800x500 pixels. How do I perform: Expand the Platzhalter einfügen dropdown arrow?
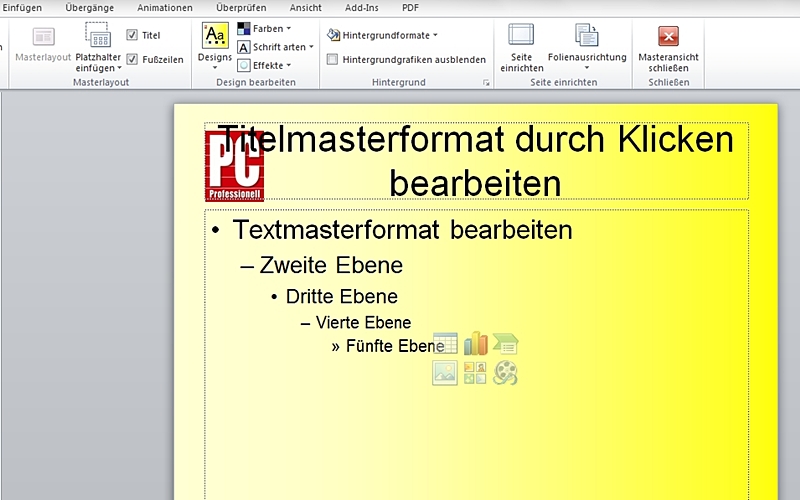119,68
